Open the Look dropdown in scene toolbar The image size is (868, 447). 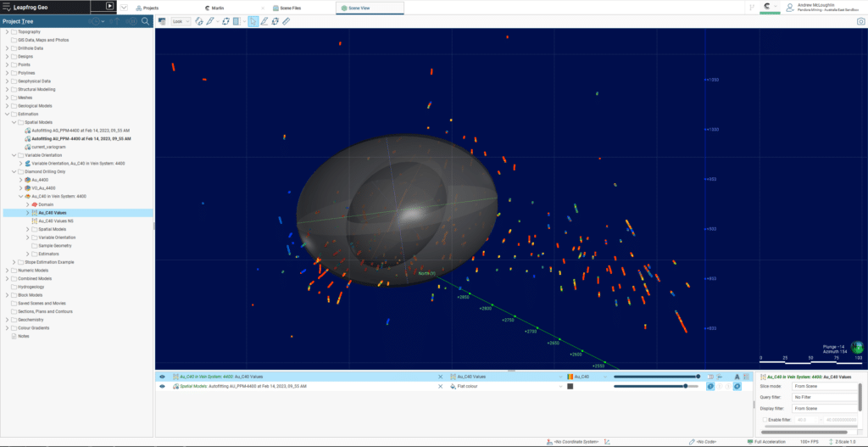(181, 21)
